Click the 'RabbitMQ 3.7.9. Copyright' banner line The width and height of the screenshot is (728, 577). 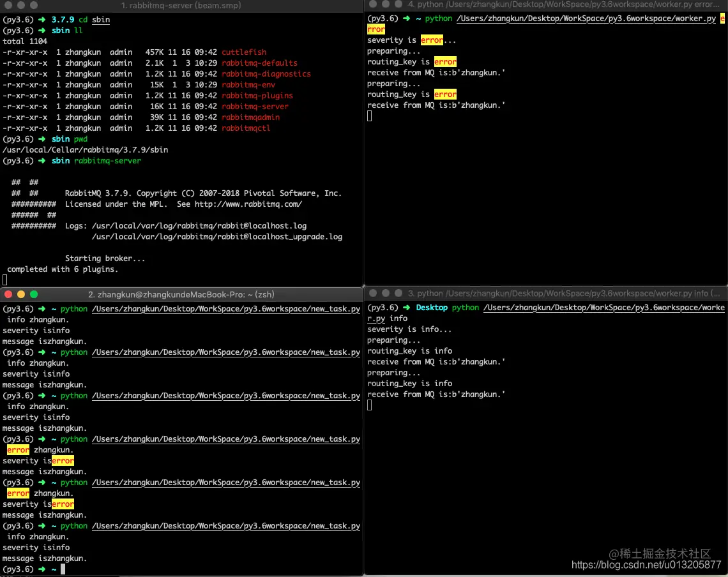point(203,193)
